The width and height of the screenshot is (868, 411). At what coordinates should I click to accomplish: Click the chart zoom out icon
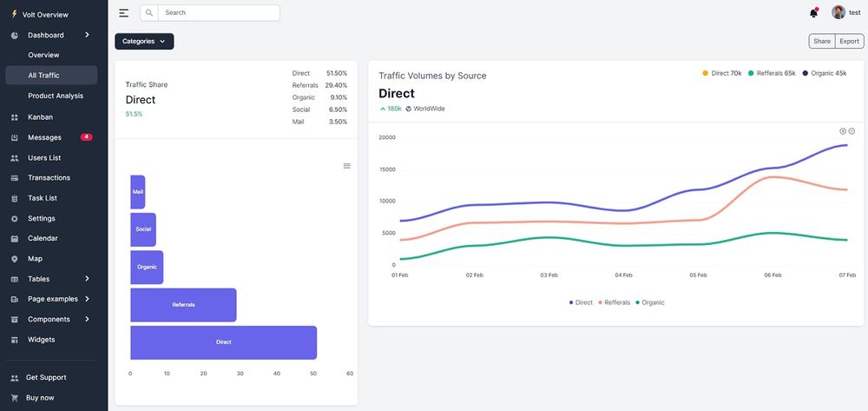(852, 131)
